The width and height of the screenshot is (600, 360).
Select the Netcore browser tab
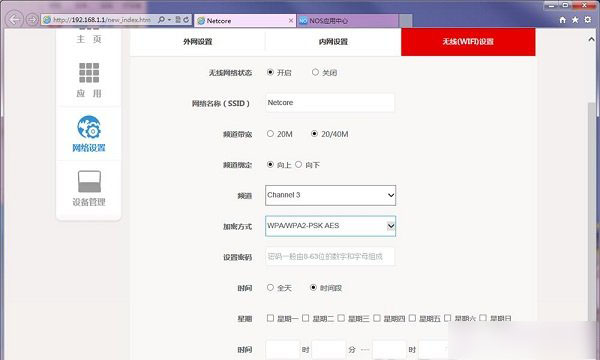[x=245, y=21]
